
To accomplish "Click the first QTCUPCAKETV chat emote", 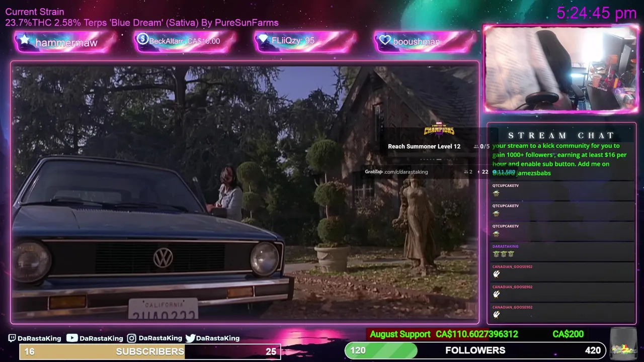I will tap(496, 194).
